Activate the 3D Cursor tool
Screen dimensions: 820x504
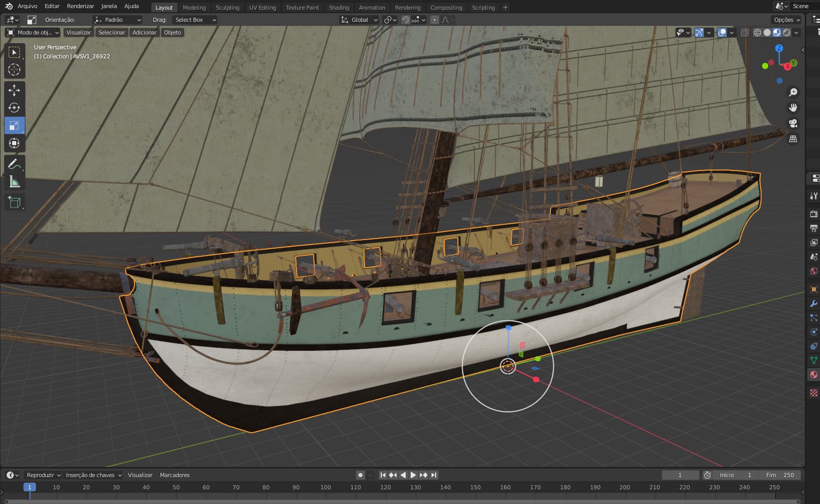tap(14, 70)
